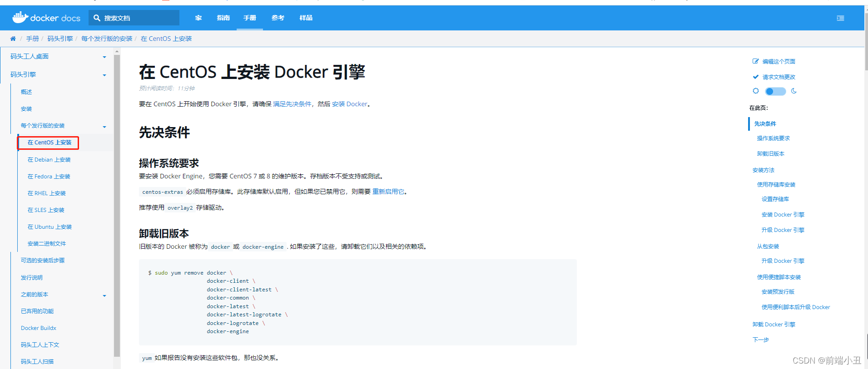868x369 pixels.
Task: Jump to 从包安装 in page TOC
Action: tap(768, 246)
